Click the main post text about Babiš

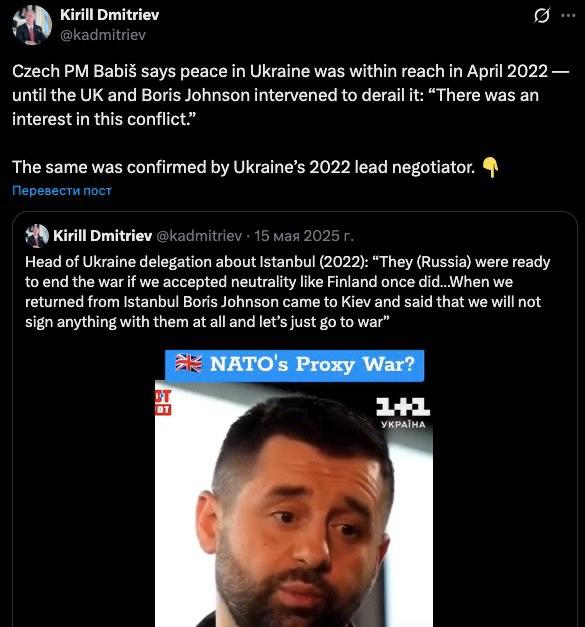(x=290, y=95)
